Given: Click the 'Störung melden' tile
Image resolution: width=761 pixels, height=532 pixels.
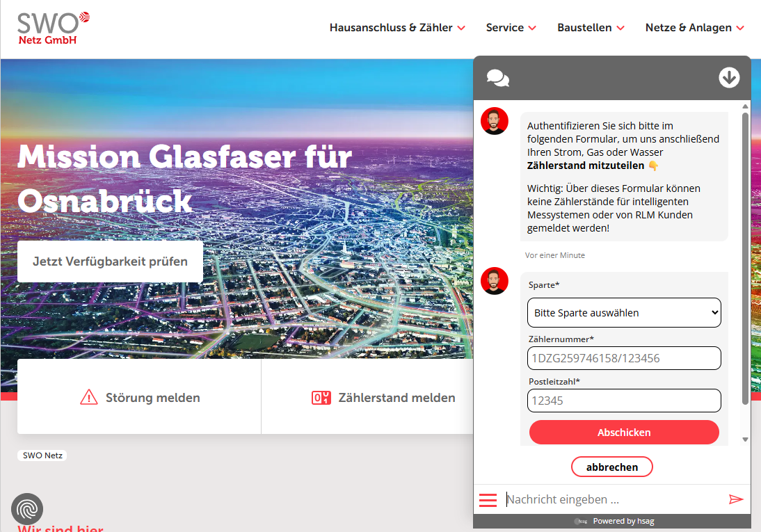Looking at the screenshot, I should (140, 396).
